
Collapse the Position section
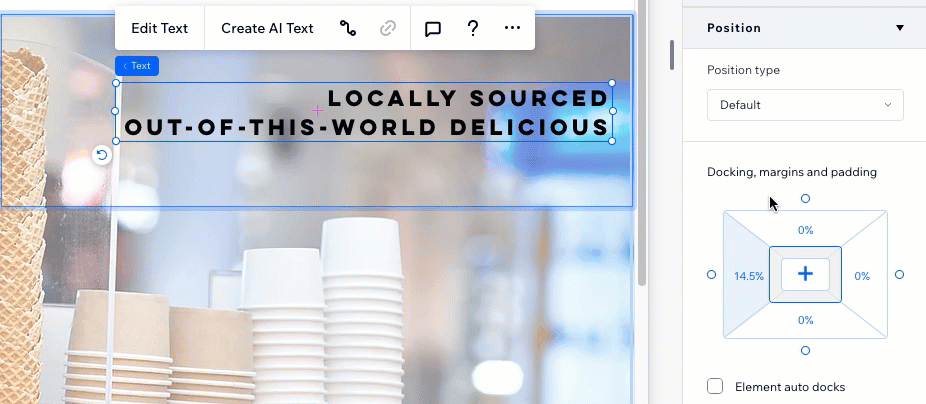(899, 28)
